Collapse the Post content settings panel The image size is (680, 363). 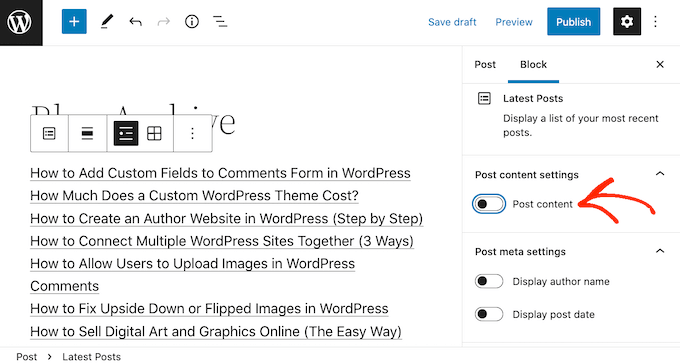coord(660,174)
